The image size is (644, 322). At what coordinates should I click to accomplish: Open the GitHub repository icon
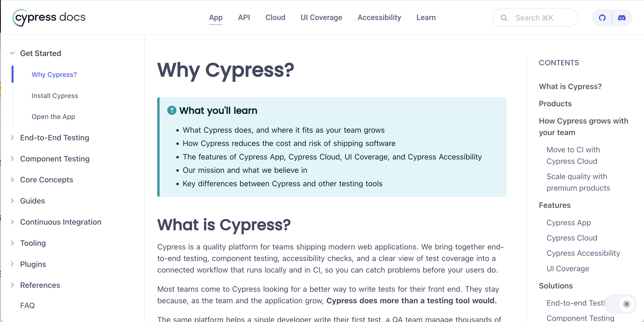(x=602, y=18)
